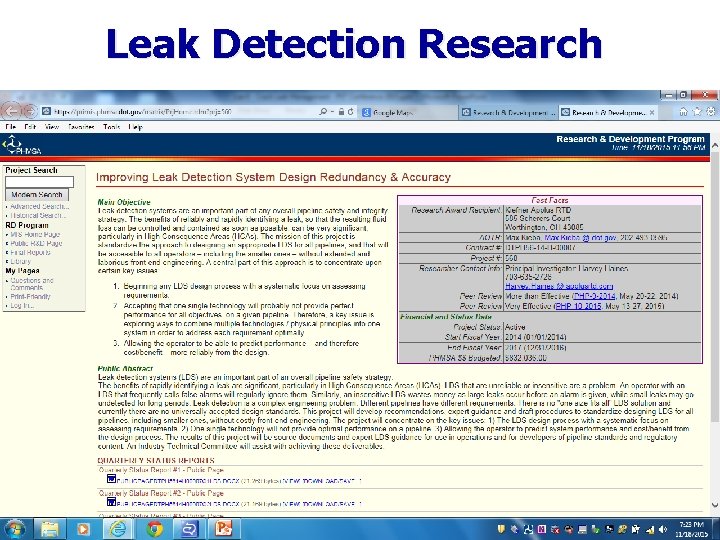
Task: Click the Refresh icon in address bar
Action: [350, 112]
